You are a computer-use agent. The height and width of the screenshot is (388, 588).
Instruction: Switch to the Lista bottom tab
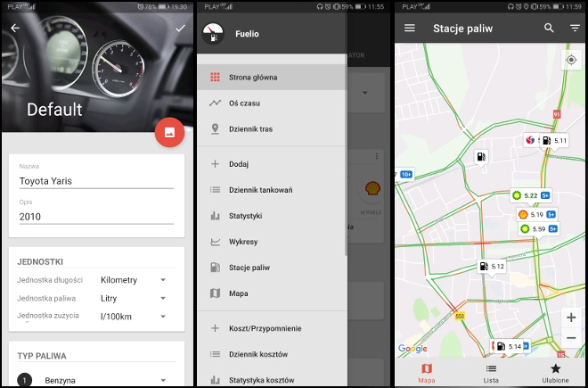491,373
